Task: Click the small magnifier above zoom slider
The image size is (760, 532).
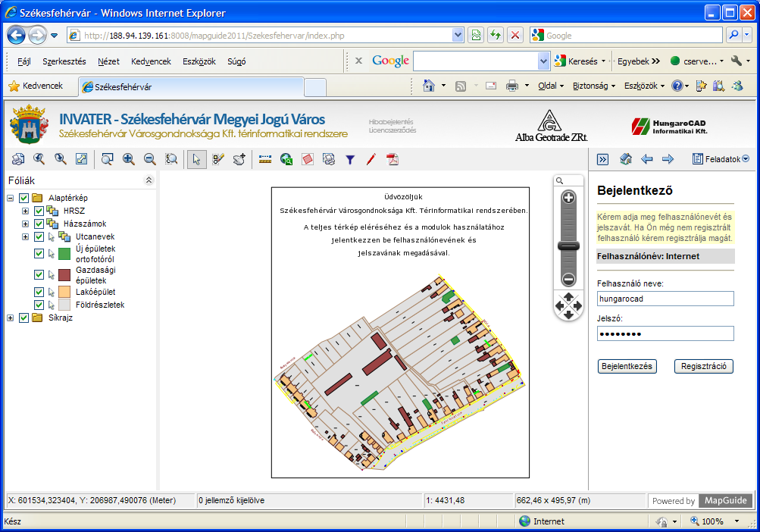Action: [x=560, y=180]
